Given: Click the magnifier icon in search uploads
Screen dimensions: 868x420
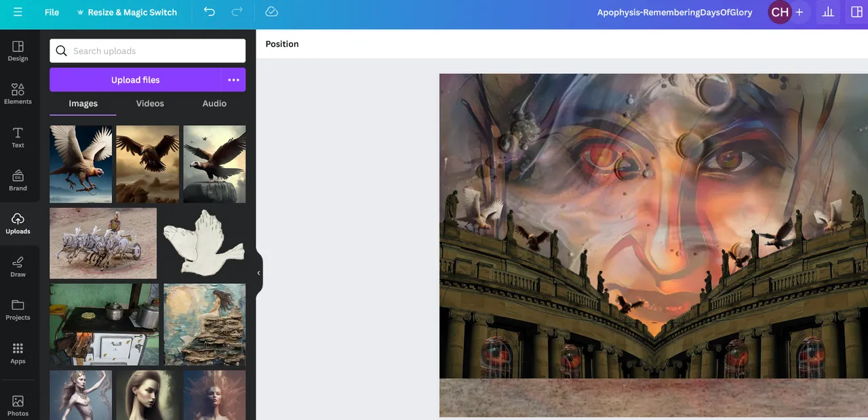Looking at the screenshot, I should 61,51.
